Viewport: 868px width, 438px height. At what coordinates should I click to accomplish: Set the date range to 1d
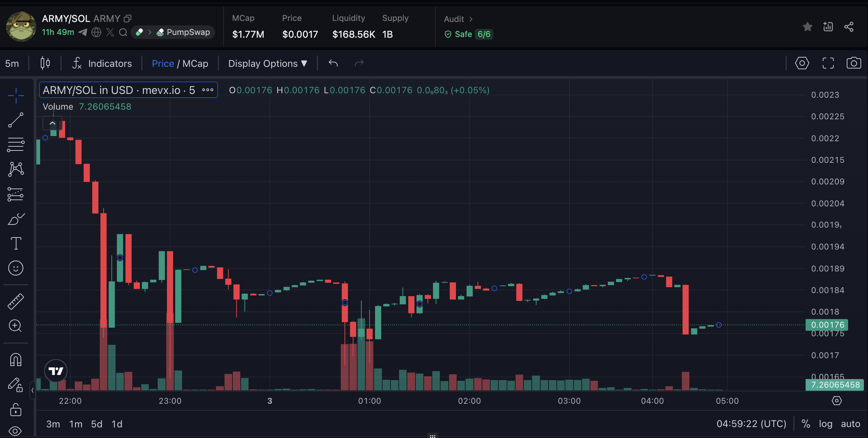coord(117,424)
